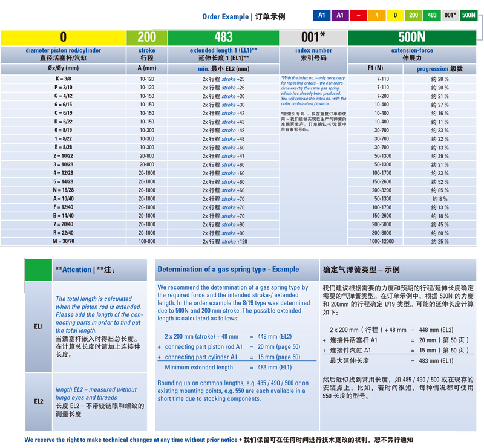
Task: Click the '约 60 %' progression cell
Action: pos(440,233)
